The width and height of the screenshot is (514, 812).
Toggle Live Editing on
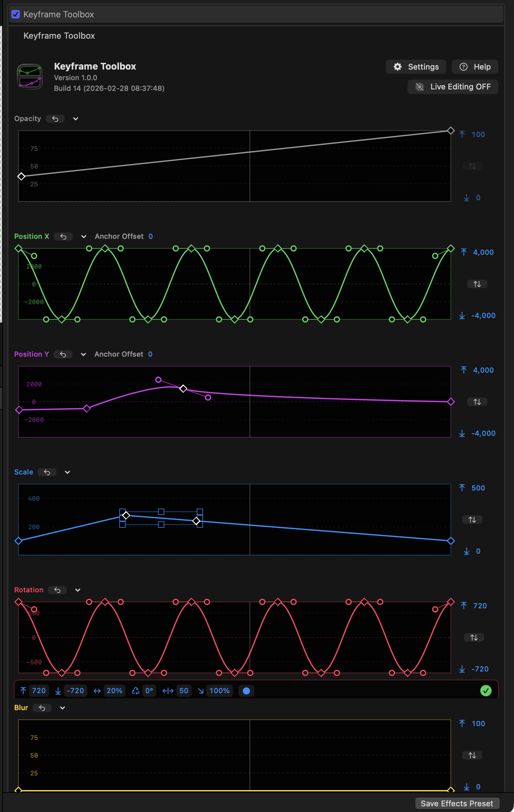point(453,87)
